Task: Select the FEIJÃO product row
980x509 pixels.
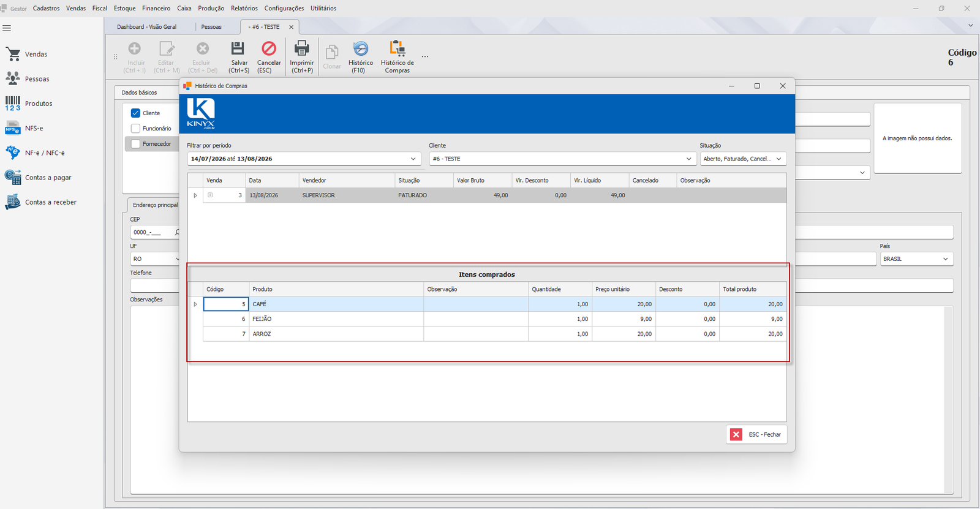Action: [494, 319]
